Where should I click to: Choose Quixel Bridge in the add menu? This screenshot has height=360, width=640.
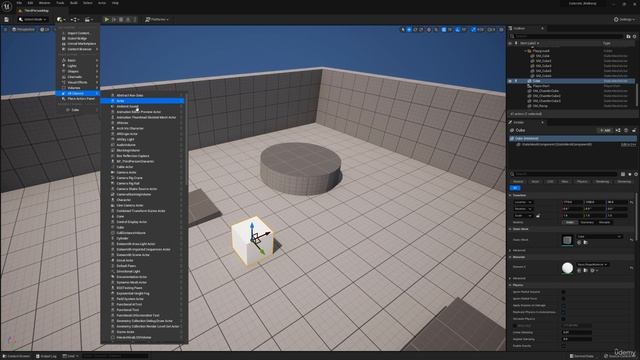click(77, 38)
